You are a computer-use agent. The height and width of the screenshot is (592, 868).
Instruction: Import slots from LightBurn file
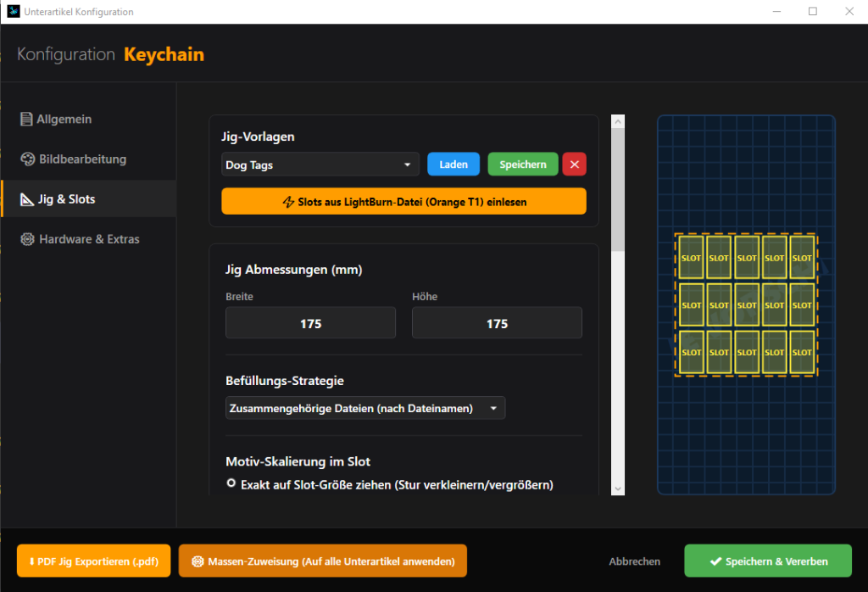coord(403,202)
